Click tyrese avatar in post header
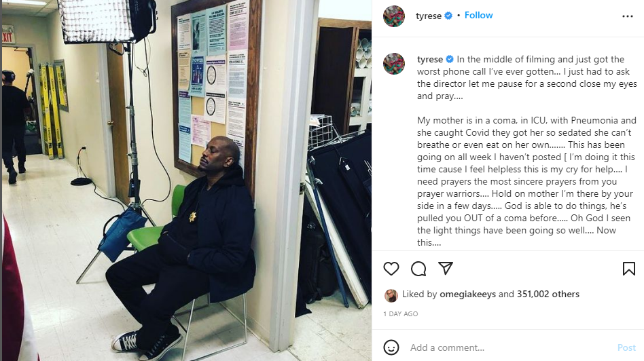644x361 pixels. [394, 16]
